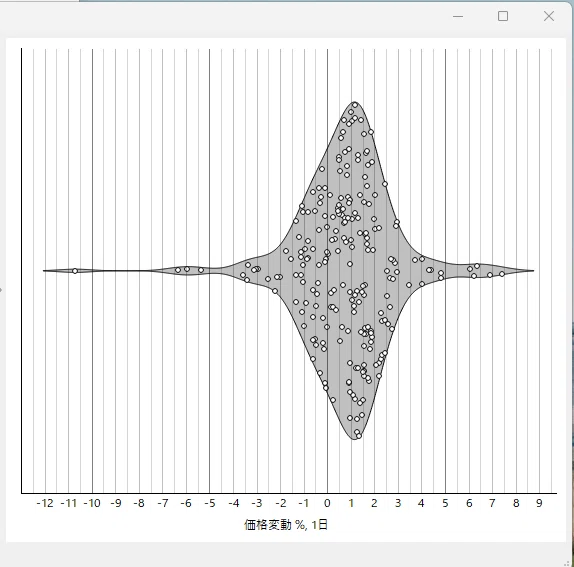574x567 pixels.
Task: Click the rightmost data point past 7
Action: coord(502,274)
